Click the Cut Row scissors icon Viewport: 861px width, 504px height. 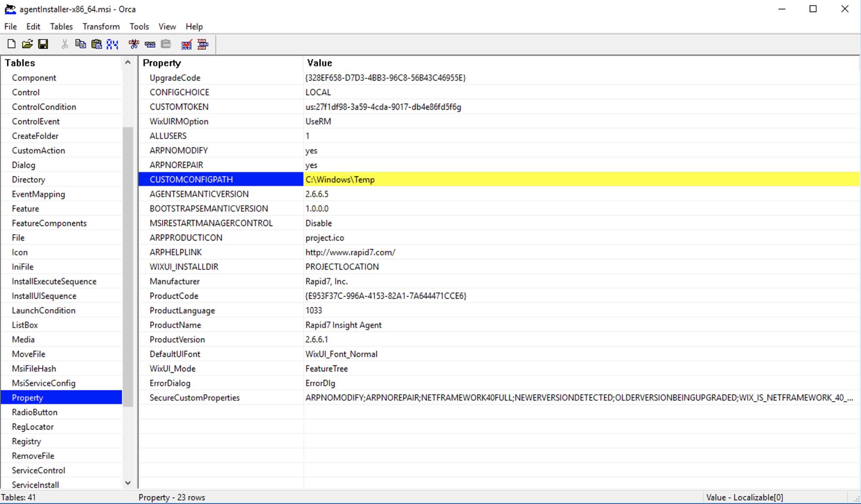click(x=134, y=44)
